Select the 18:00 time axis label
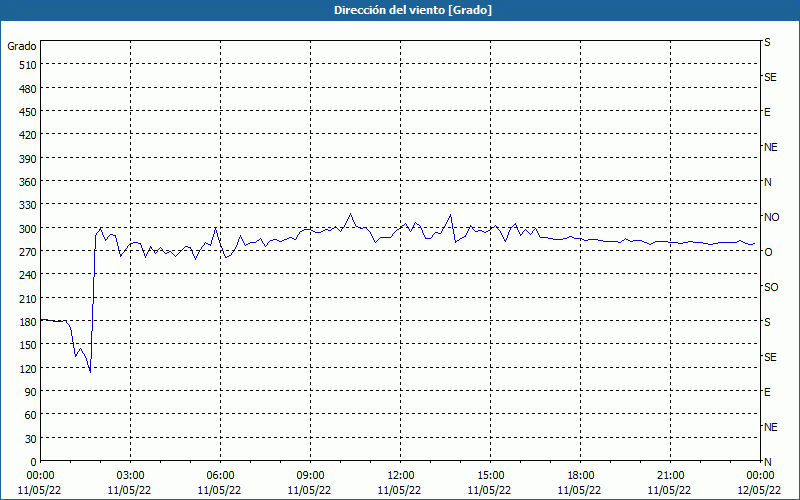Viewport: 800px width, 500px height. coord(580,476)
